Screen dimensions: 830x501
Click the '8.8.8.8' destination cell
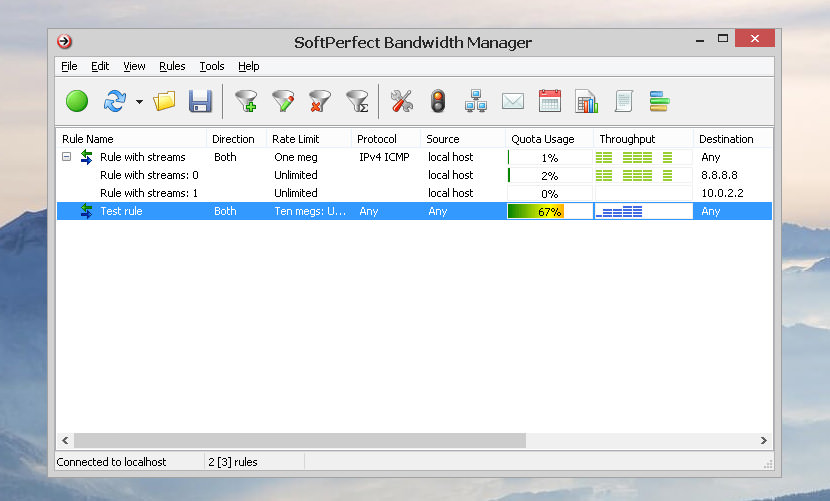pos(719,175)
